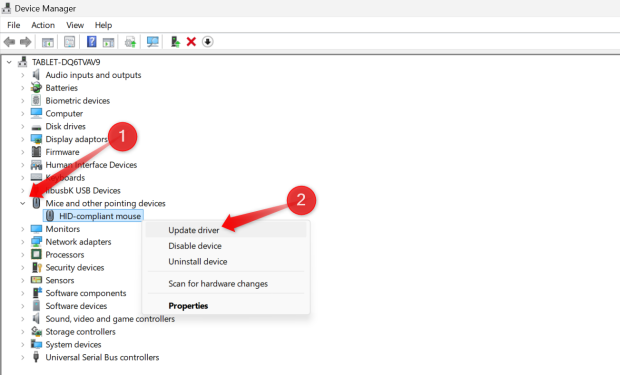
Task: Click the red X Uninstall device icon
Action: click(x=191, y=42)
